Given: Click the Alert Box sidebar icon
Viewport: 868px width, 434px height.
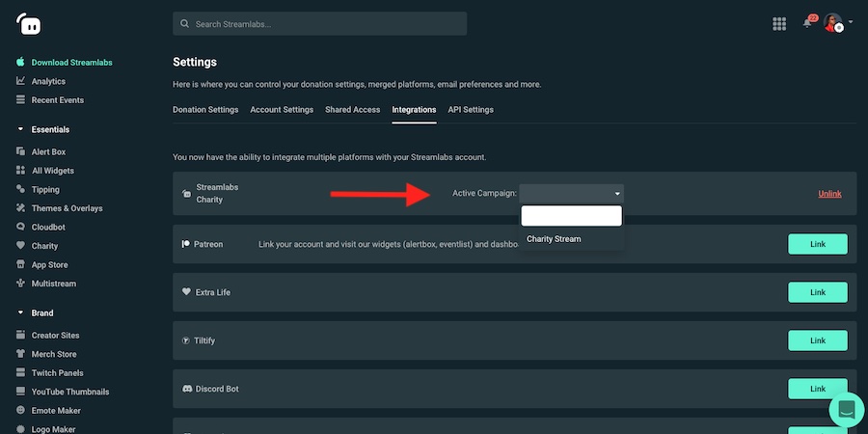Looking at the screenshot, I should click(20, 151).
